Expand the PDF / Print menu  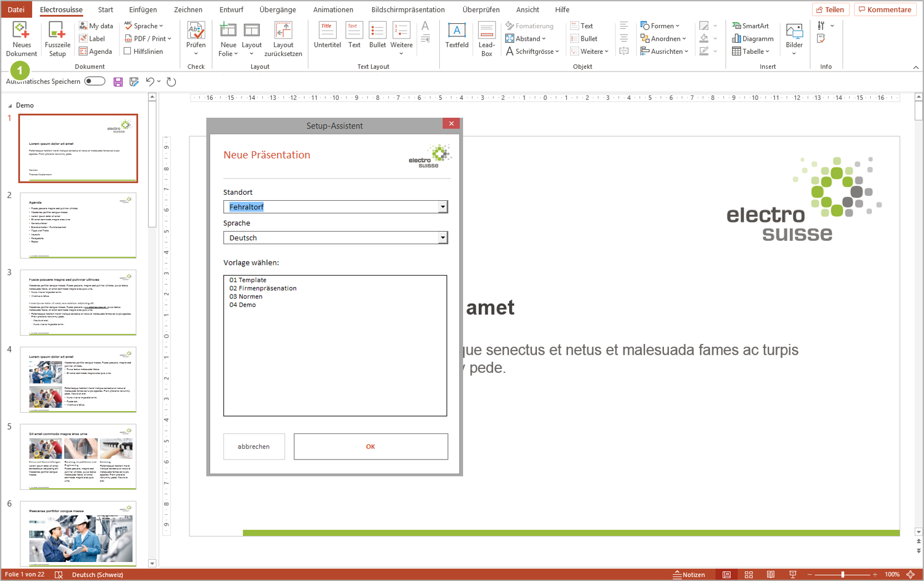148,39
